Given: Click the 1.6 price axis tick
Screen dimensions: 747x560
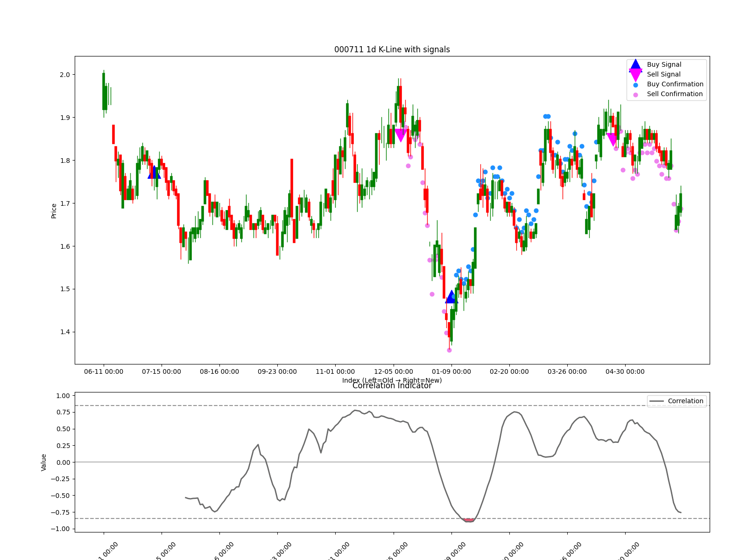Looking at the screenshot, I should pyautogui.click(x=64, y=246).
